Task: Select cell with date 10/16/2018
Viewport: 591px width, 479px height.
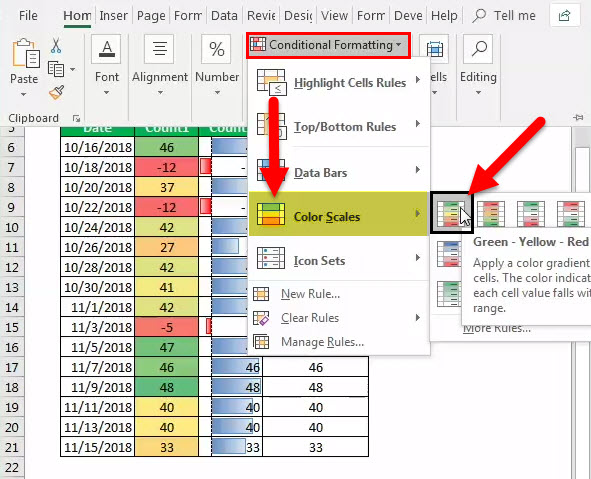Action: coord(98,147)
